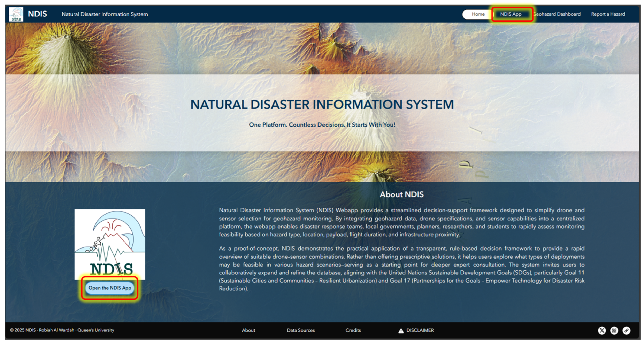Click the About NDIS heading
The image size is (644, 344).
coord(401,194)
